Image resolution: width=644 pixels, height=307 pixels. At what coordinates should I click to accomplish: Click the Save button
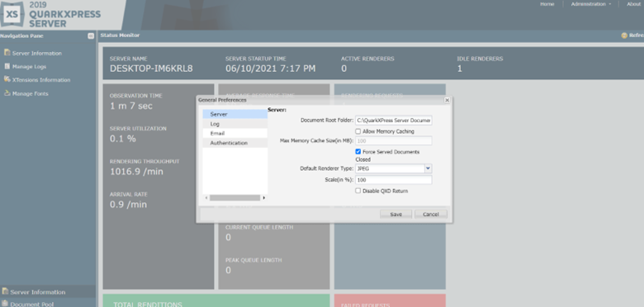[396, 215]
